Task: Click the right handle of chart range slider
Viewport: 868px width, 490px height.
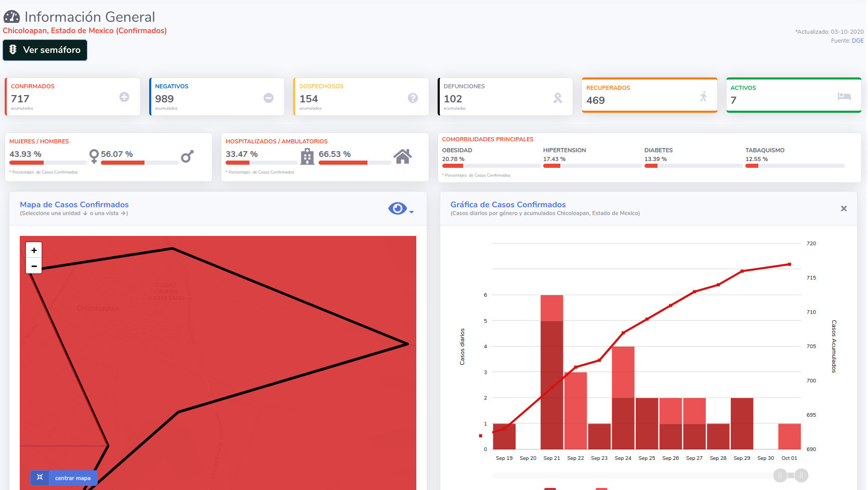Action: coord(801,475)
